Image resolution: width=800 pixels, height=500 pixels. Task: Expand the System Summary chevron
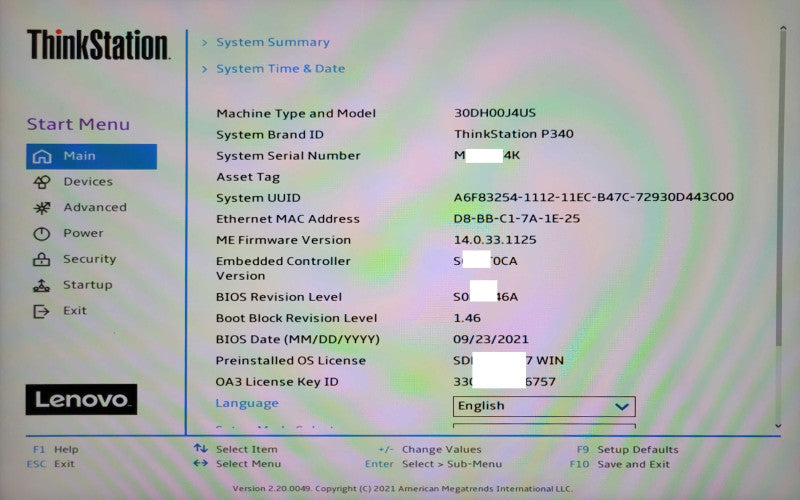(205, 43)
